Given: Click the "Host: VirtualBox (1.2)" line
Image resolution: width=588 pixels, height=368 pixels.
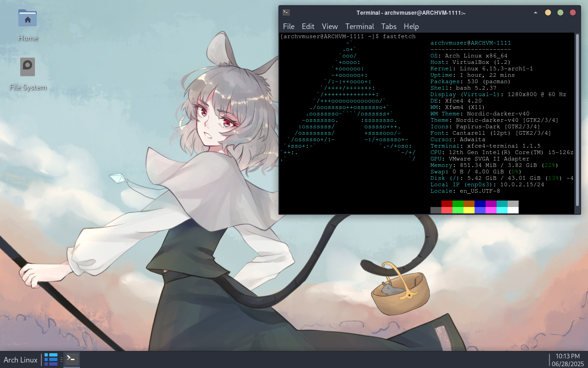Looking at the screenshot, I should tap(471, 62).
